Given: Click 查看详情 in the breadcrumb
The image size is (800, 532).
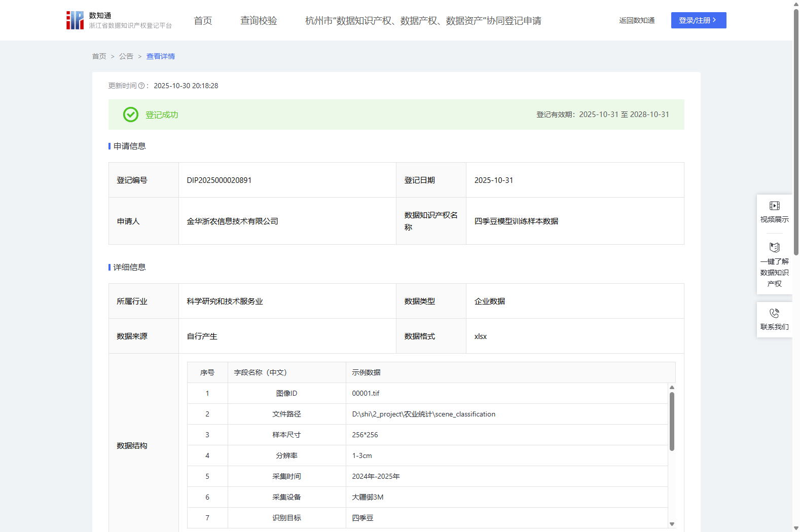Looking at the screenshot, I should pos(161,56).
